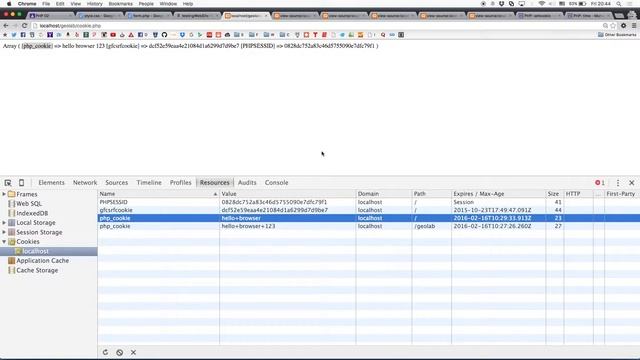Open the Other Bookmarks folder

[617, 35]
